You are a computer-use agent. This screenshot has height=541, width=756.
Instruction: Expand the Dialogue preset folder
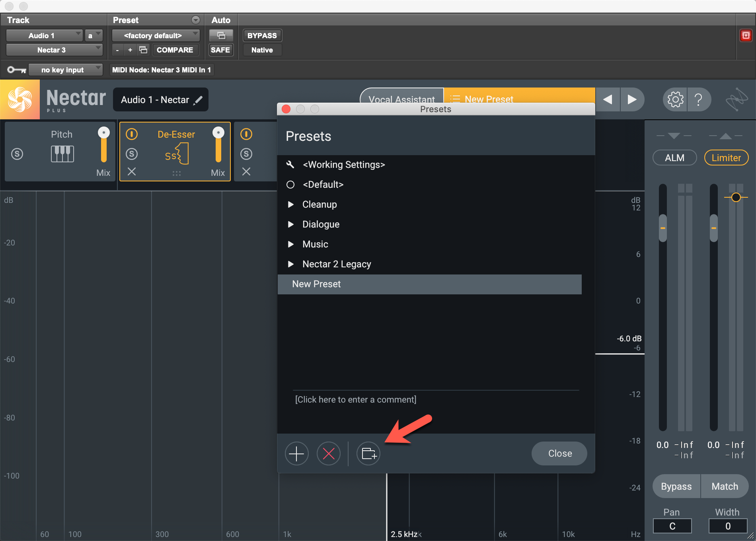pyautogui.click(x=291, y=224)
